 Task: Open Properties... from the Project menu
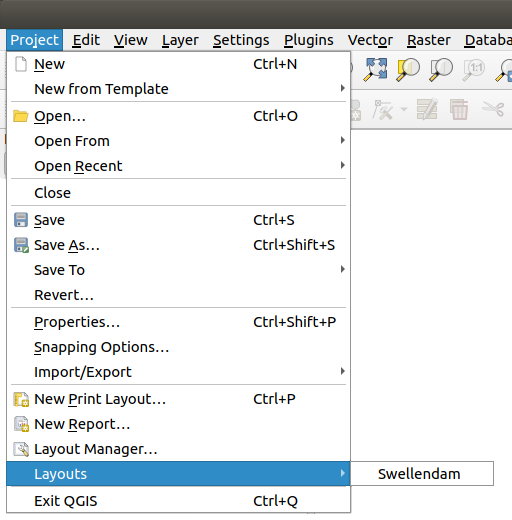tap(178, 322)
